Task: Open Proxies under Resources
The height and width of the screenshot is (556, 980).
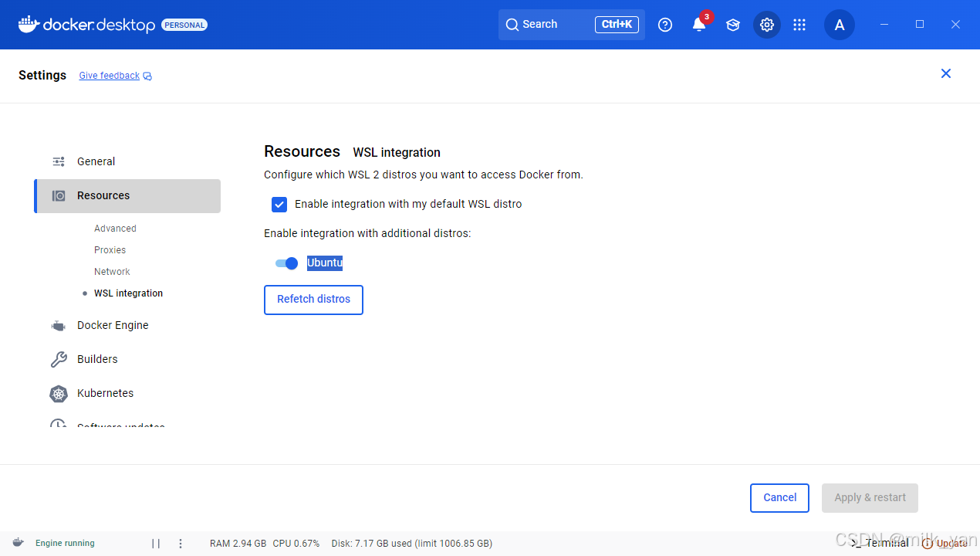Action: point(110,250)
